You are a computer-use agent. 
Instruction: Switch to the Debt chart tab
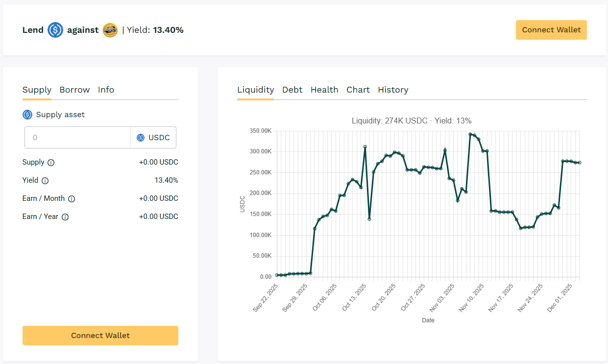292,90
